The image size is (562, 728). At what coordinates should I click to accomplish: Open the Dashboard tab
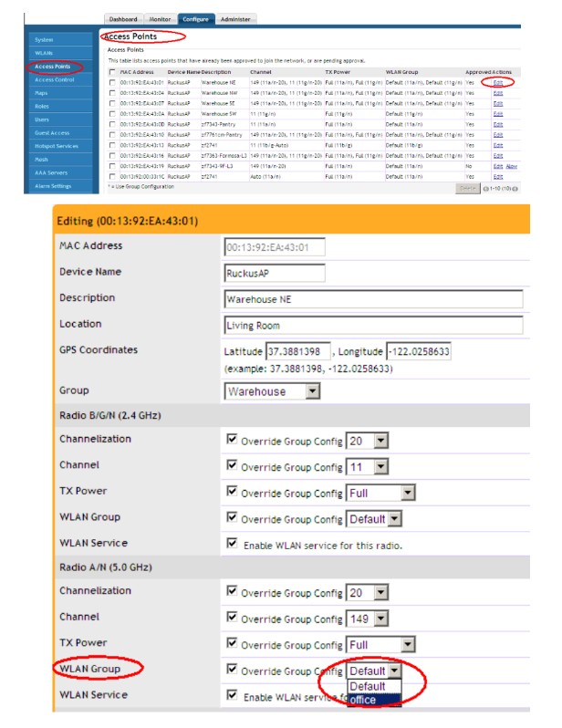[123, 19]
